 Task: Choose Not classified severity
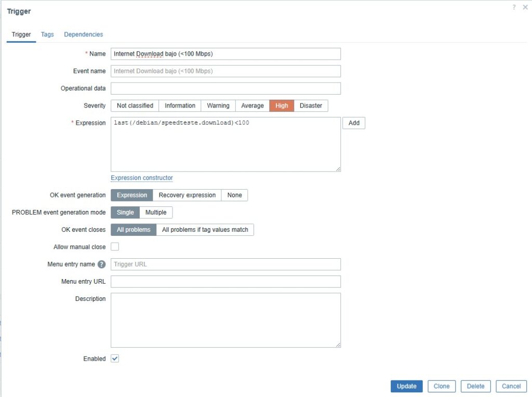[135, 105]
